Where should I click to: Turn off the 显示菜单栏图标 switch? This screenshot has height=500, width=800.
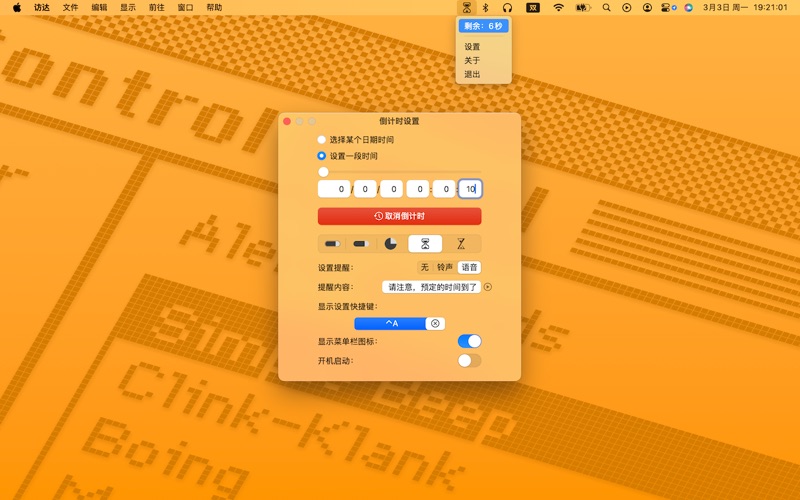(x=469, y=341)
